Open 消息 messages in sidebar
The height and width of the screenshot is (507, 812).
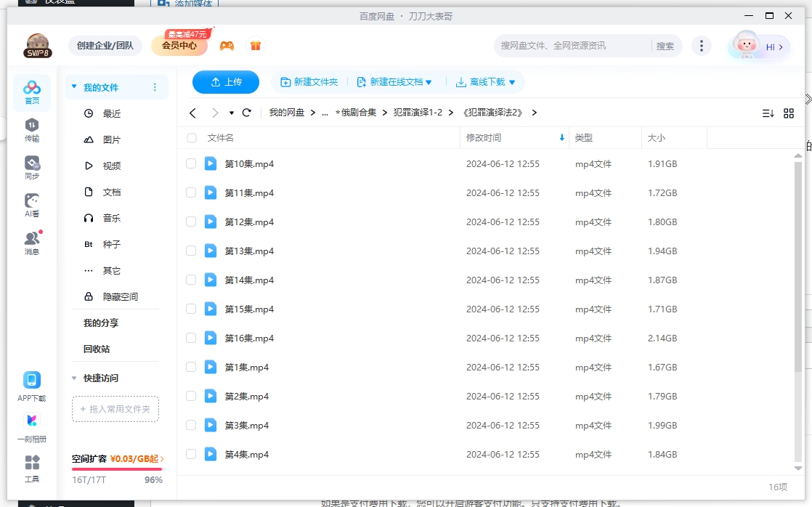(x=32, y=243)
